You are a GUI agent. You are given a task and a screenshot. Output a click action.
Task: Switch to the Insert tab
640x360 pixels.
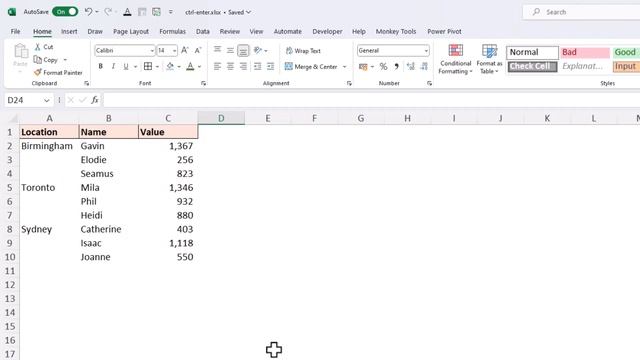pos(69,31)
